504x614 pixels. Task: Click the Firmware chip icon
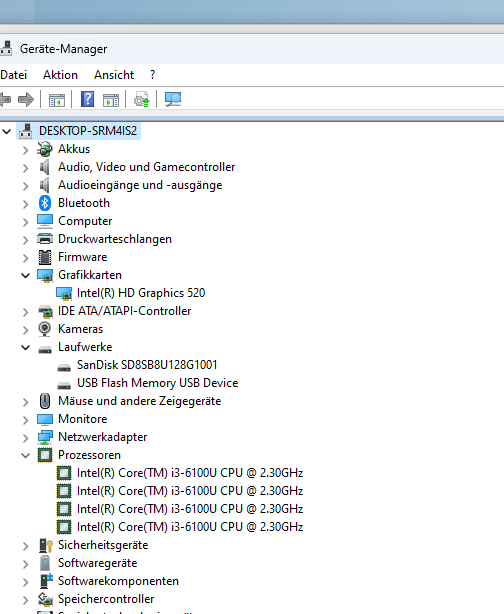pos(45,257)
